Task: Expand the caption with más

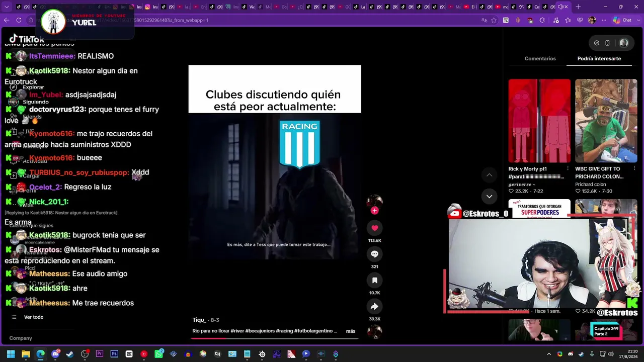Action: coord(351,331)
